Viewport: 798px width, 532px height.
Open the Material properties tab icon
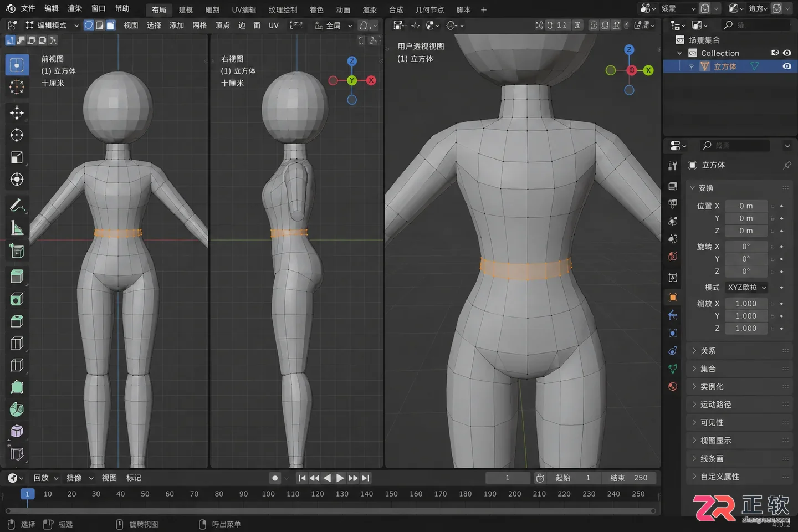click(x=673, y=386)
